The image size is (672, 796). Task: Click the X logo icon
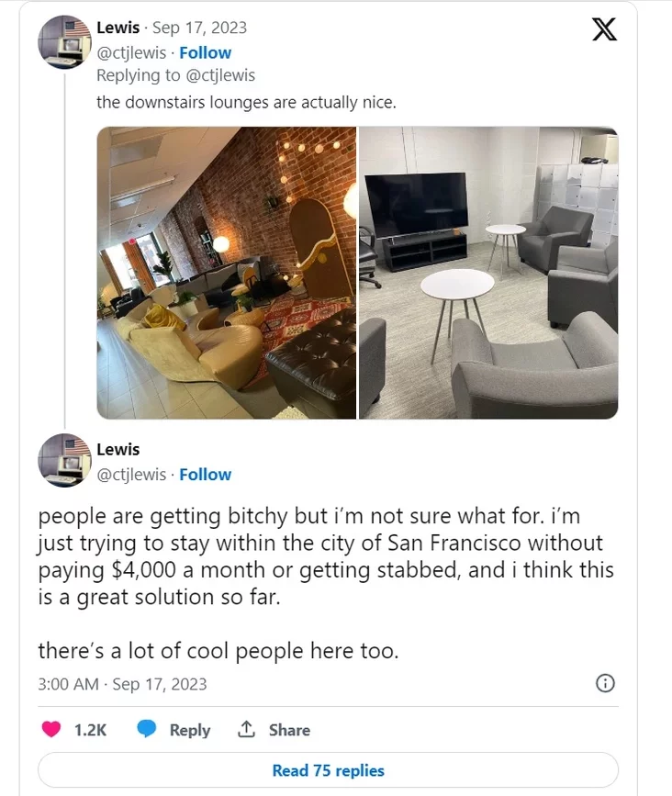(603, 30)
